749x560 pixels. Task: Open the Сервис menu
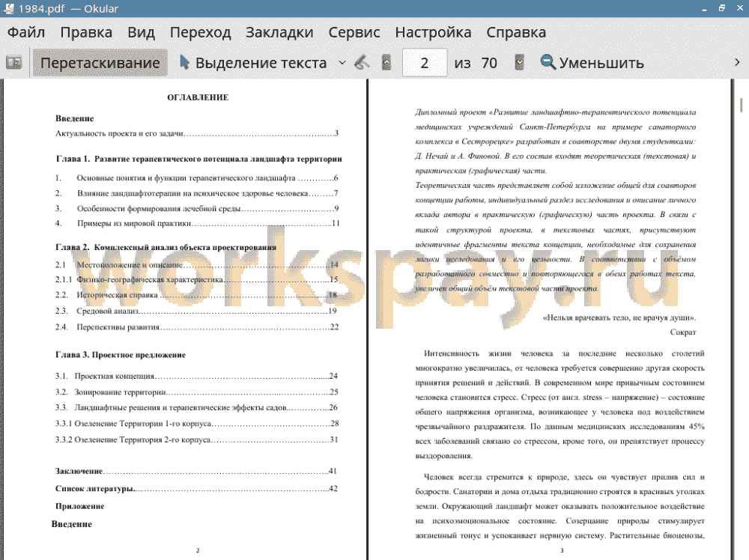(x=354, y=32)
